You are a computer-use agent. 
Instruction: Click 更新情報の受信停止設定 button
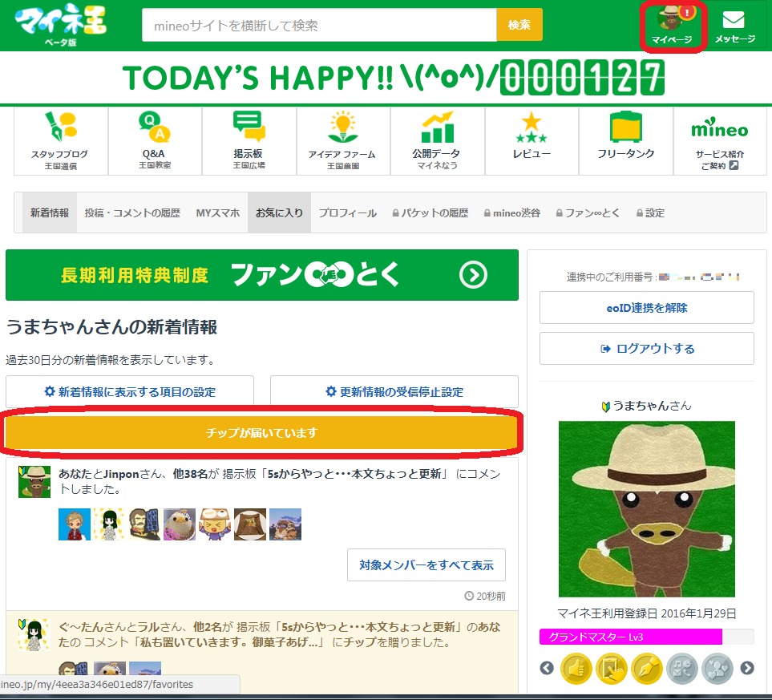[x=394, y=391]
